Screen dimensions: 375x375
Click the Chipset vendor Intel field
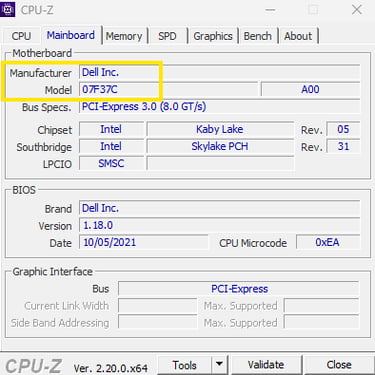(x=111, y=129)
